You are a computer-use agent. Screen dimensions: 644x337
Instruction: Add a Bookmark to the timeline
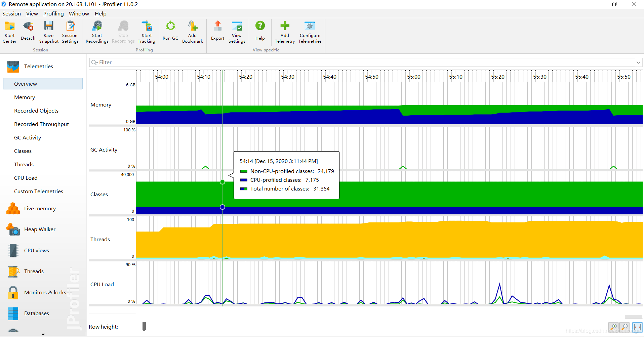pyautogui.click(x=193, y=32)
